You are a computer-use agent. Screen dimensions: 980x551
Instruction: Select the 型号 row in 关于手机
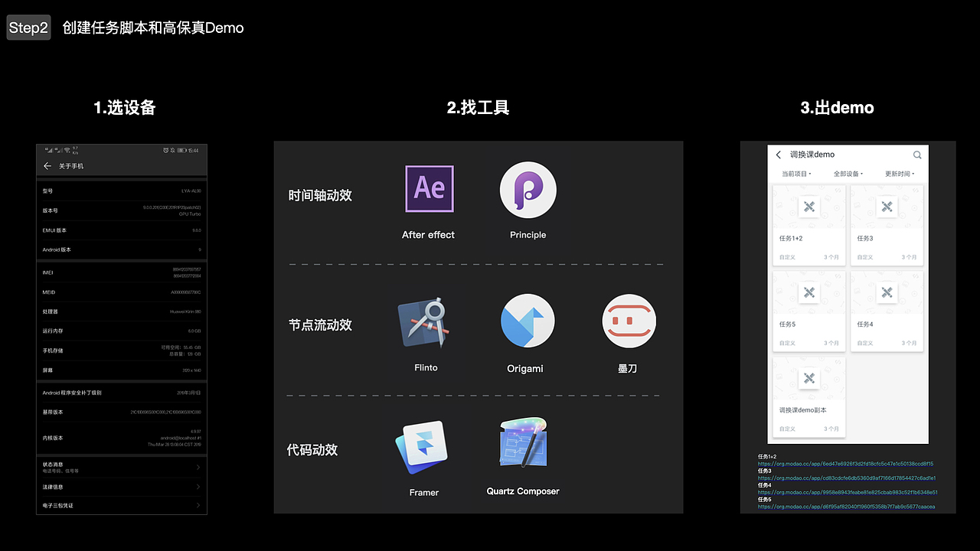(122, 191)
